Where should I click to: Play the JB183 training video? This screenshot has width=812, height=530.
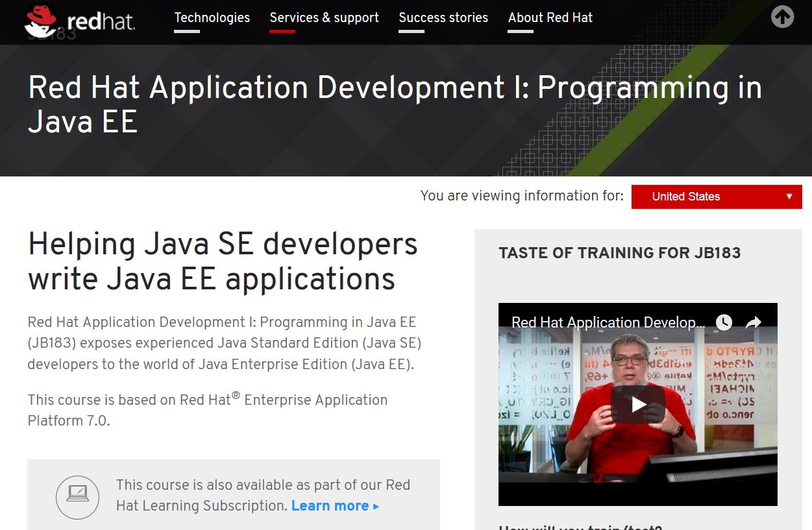(637, 405)
